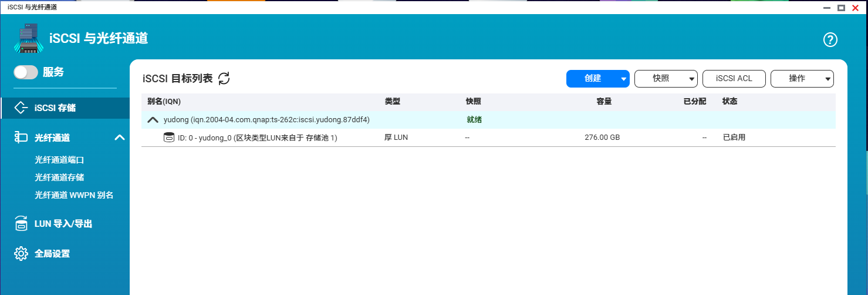Click the 容量 column header
The width and height of the screenshot is (868, 295).
(604, 101)
